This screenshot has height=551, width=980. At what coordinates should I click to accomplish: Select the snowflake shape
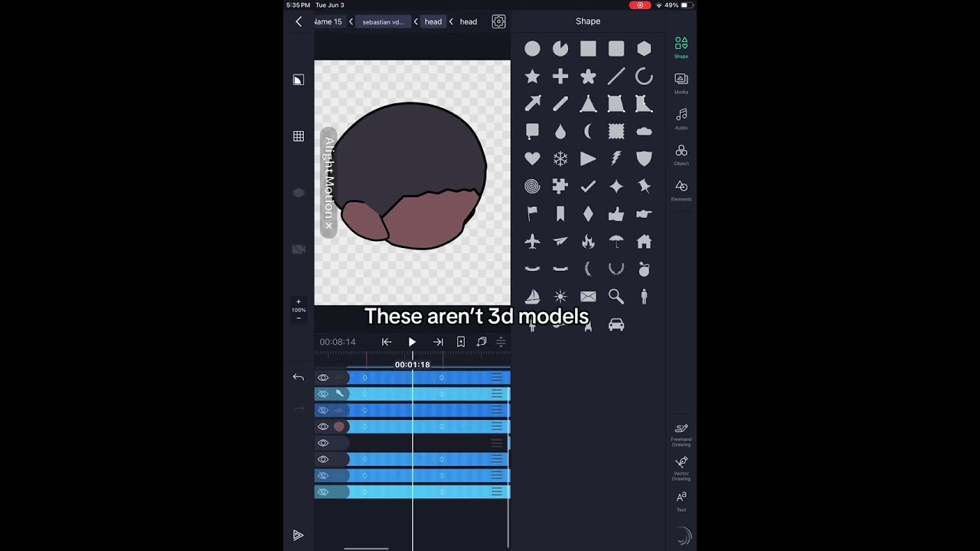tap(560, 159)
